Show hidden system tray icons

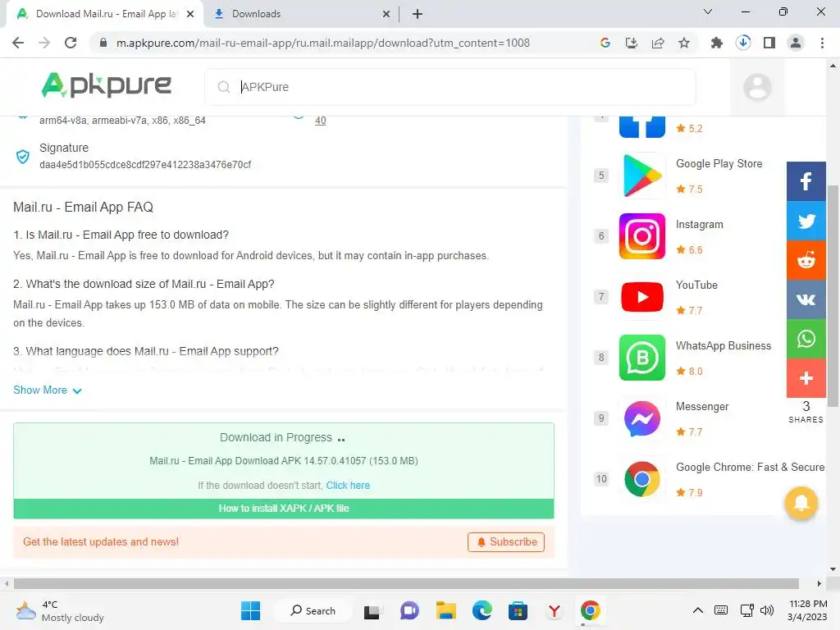[697, 610]
